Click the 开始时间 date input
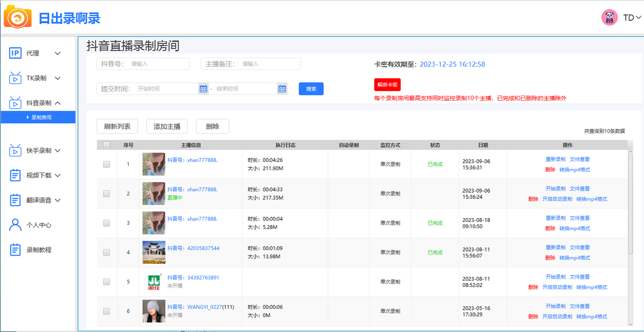This screenshot has width=644, height=332. [167, 89]
